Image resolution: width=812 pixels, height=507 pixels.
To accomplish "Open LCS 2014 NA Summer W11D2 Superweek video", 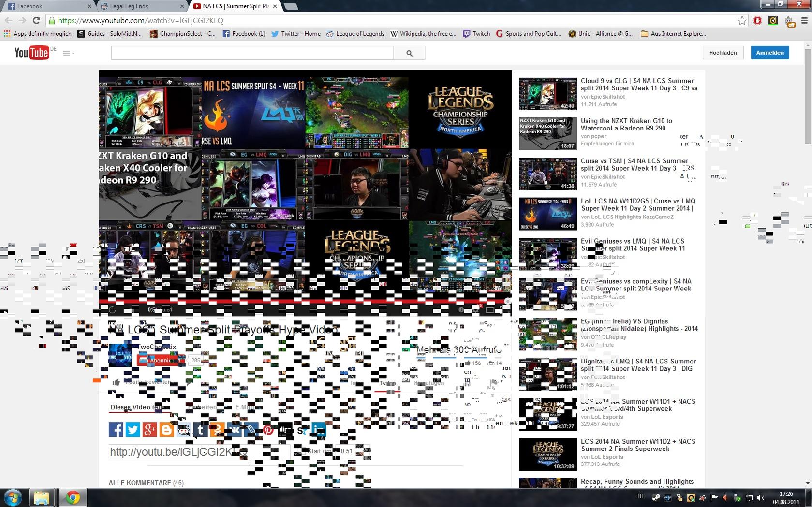I will point(638,445).
